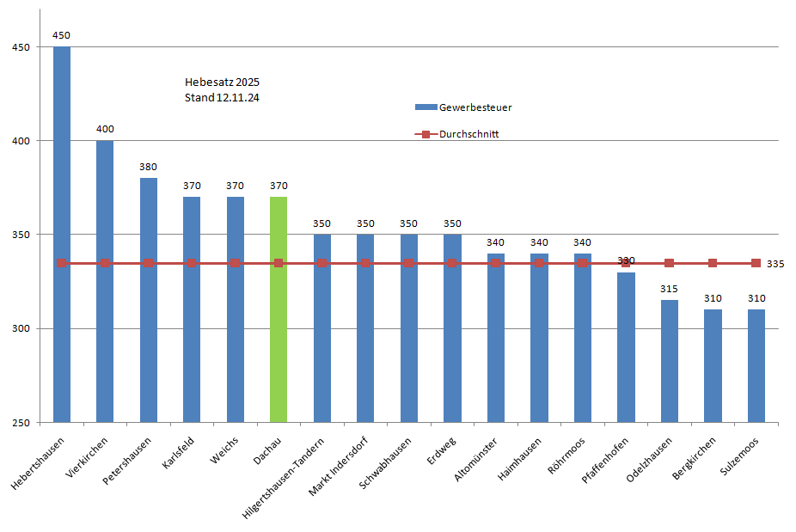Select the 335 average line data label
The image size is (796, 532).
pos(775,264)
